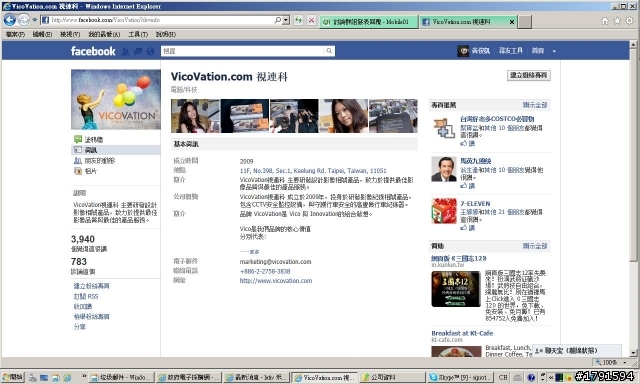Open the photos sidebar item
The width and height of the screenshot is (640, 384).
pyautogui.click(x=85, y=171)
